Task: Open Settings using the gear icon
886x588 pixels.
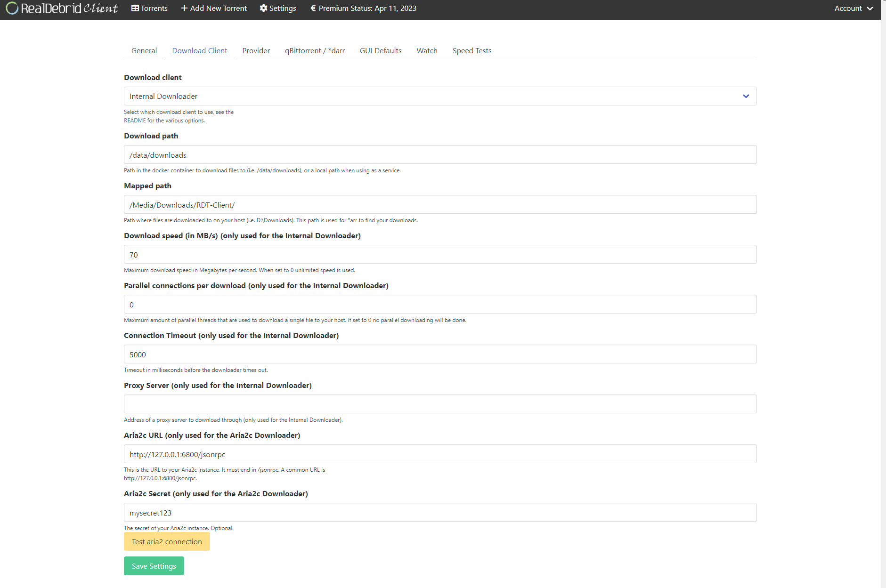Action: pos(264,8)
